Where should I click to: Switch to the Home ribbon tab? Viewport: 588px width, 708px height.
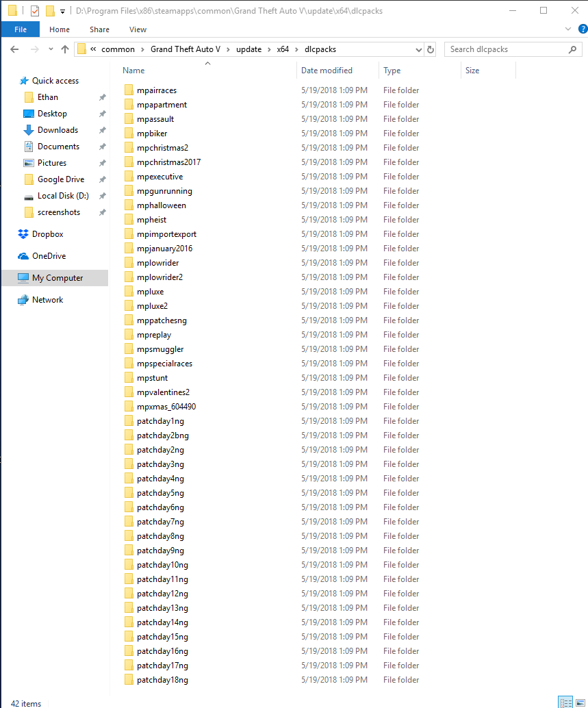coord(60,29)
